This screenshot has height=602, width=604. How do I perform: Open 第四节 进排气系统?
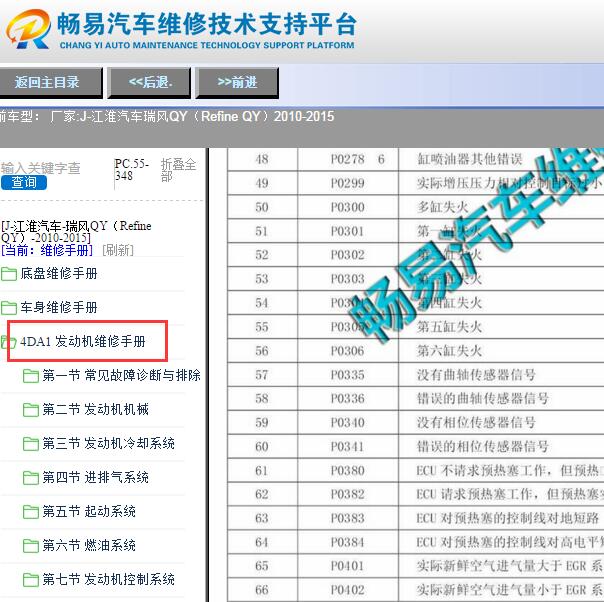coord(96,477)
